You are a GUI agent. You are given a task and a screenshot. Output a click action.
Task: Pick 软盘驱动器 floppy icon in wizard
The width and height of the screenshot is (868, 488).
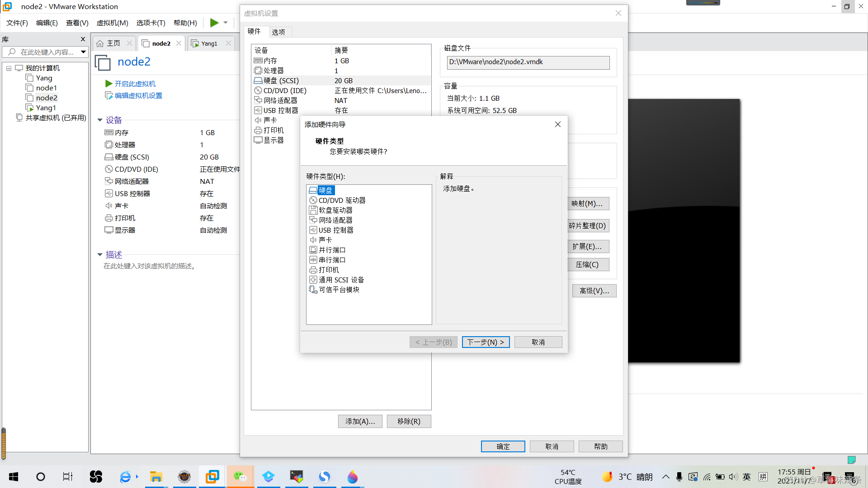pyautogui.click(x=313, y=210)
